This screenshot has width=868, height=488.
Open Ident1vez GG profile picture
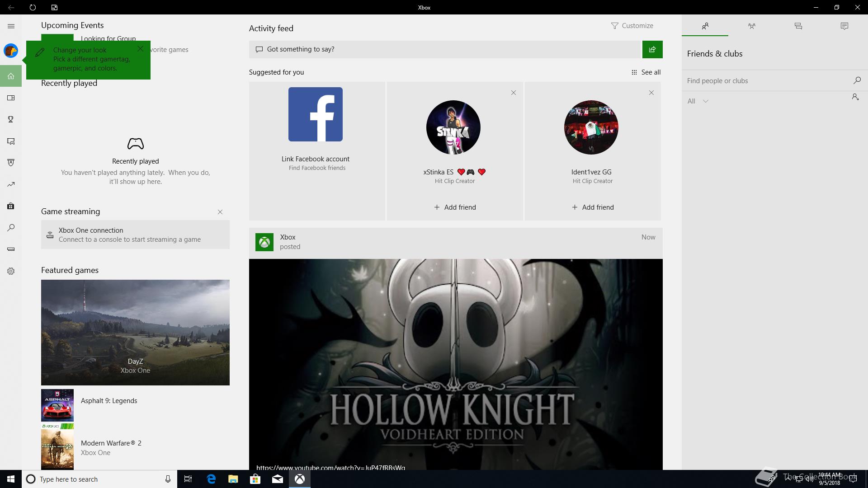tap(591, 127)
